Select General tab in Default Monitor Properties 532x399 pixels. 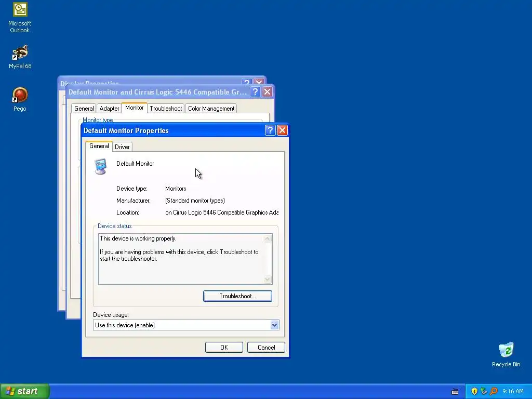99,146
